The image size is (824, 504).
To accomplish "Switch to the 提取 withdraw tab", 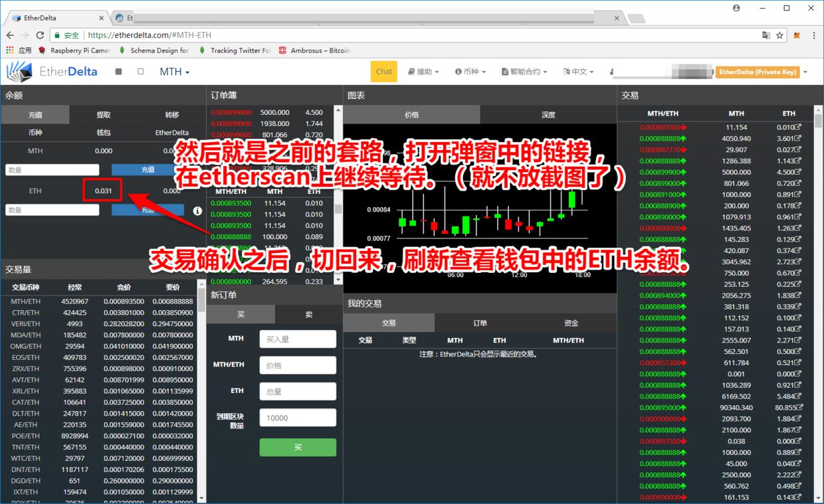I will [104, 115].
